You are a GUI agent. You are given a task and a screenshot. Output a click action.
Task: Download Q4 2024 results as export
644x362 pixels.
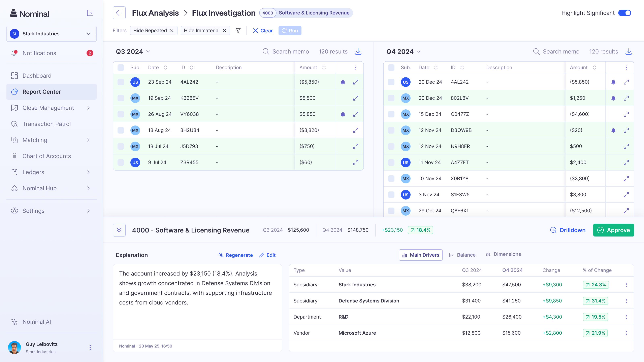click(x=629, y=51)
